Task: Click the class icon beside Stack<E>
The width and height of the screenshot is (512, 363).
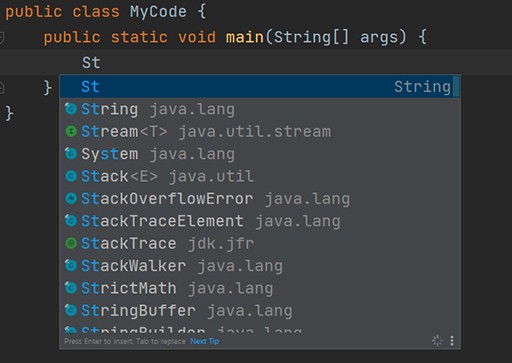Action: coord(71,176)
